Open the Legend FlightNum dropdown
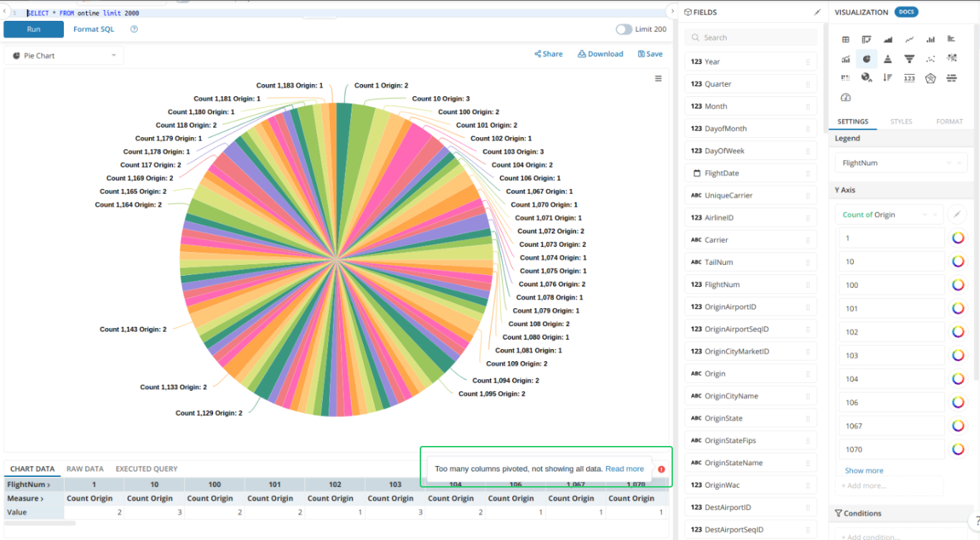 click(901, 163)
